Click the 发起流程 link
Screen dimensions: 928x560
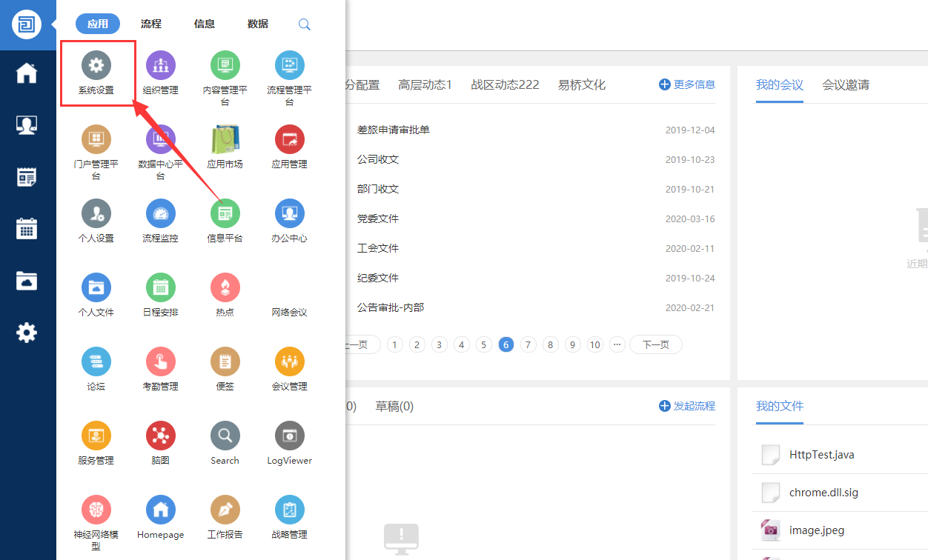(687, 406)
